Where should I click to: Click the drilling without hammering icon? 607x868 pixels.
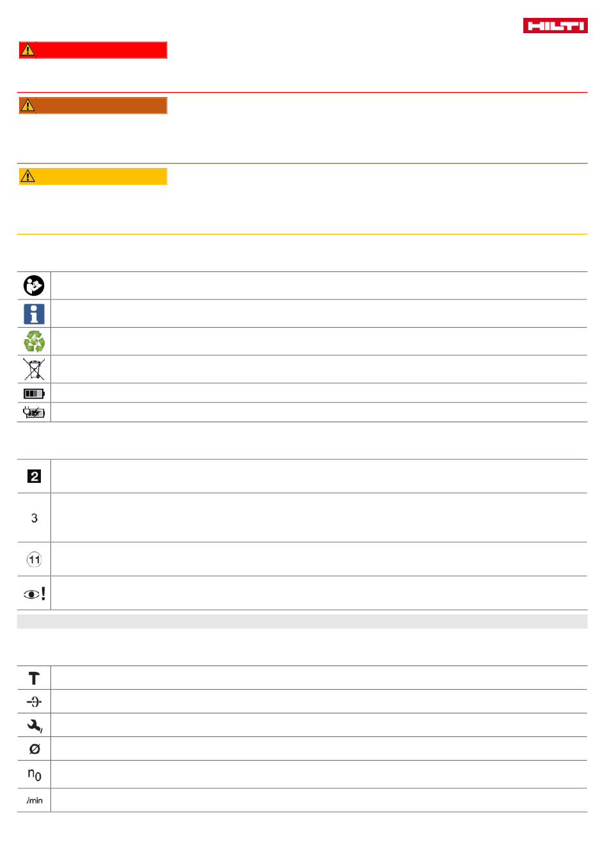pyautogui.click(x=34, y=702)
